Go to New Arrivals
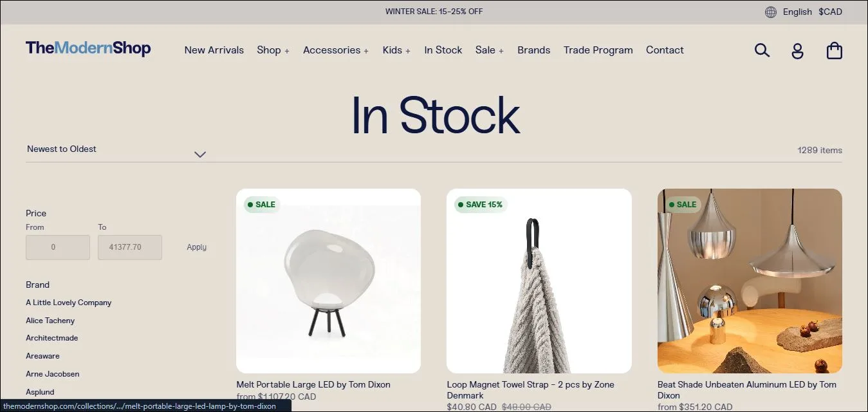Screen dimensions: 868x412 click(214, 50)
